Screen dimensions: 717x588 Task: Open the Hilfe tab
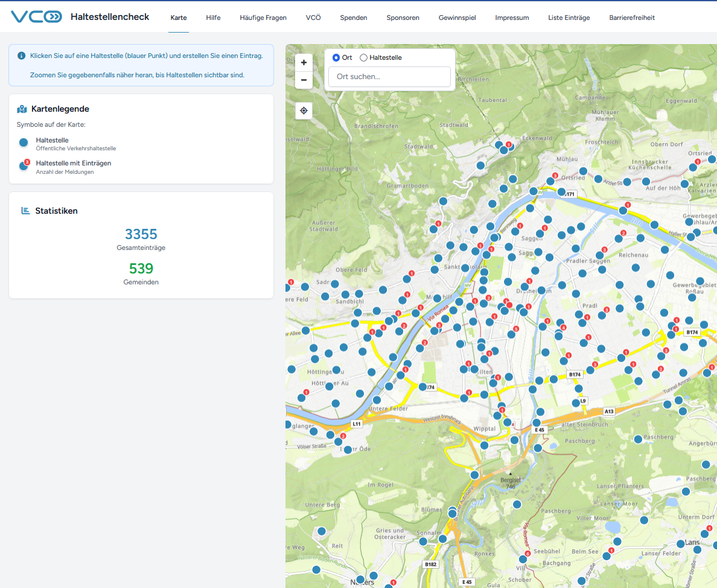tap(213, 18)
